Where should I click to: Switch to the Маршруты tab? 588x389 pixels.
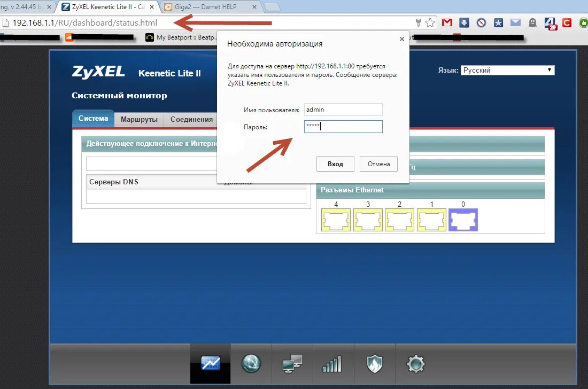point(139,120)
